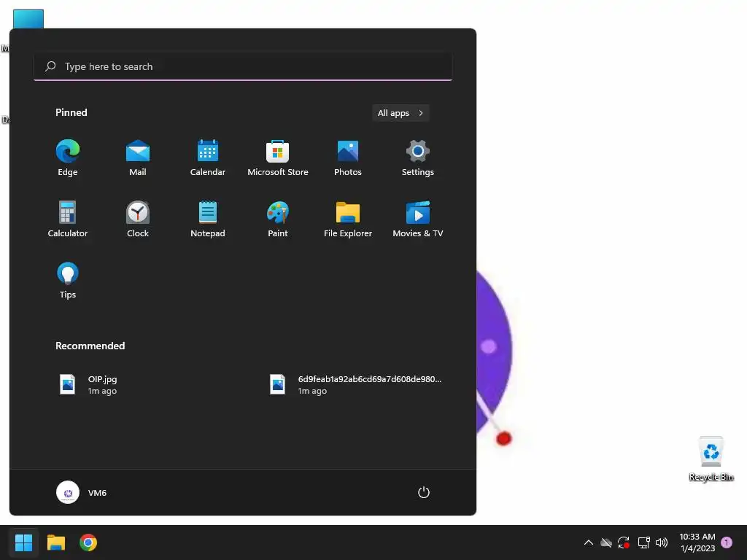The width and height of the screenshot is (747, 560).
Task: Select the Recycle Bin desktop icon
Action: coord(711,459)
